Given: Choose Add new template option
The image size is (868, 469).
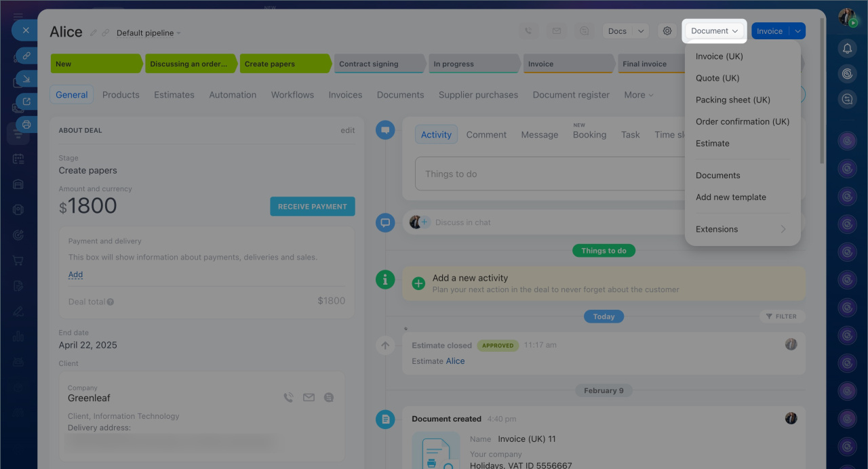Looking at the screenshot, I should (730, 197).
